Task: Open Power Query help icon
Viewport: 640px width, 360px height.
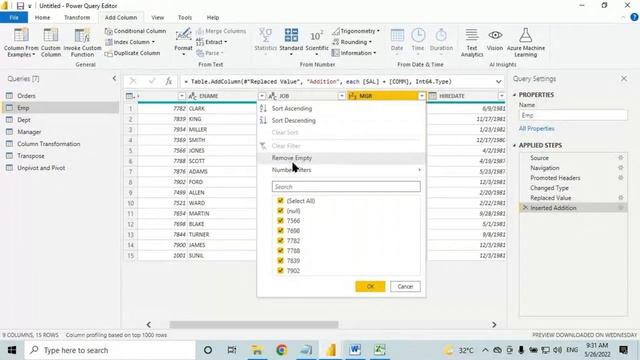Action: 634,17
